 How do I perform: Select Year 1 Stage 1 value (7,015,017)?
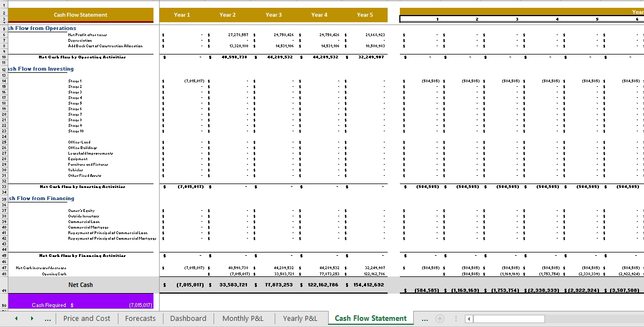[194, 81]
